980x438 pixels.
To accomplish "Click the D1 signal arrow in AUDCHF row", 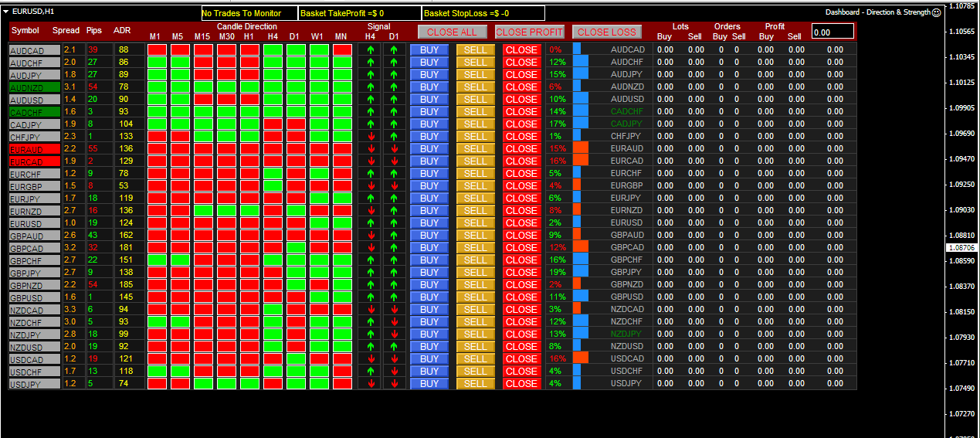I will (394, 62).
